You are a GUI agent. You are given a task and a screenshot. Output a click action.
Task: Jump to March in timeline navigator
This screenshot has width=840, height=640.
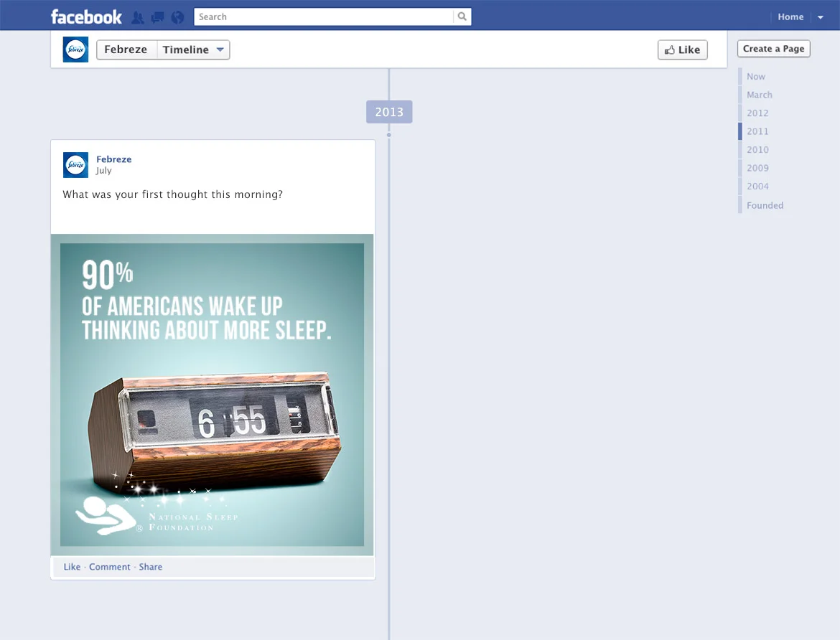759,95
